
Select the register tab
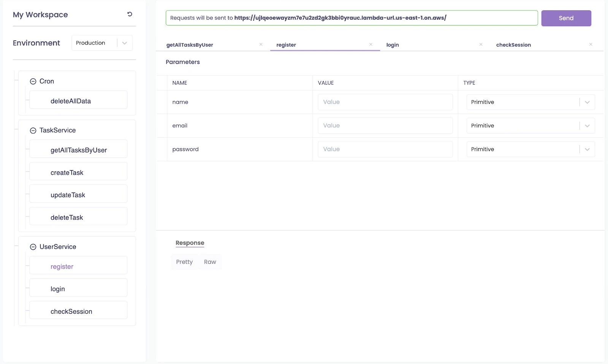click(286, 45)
